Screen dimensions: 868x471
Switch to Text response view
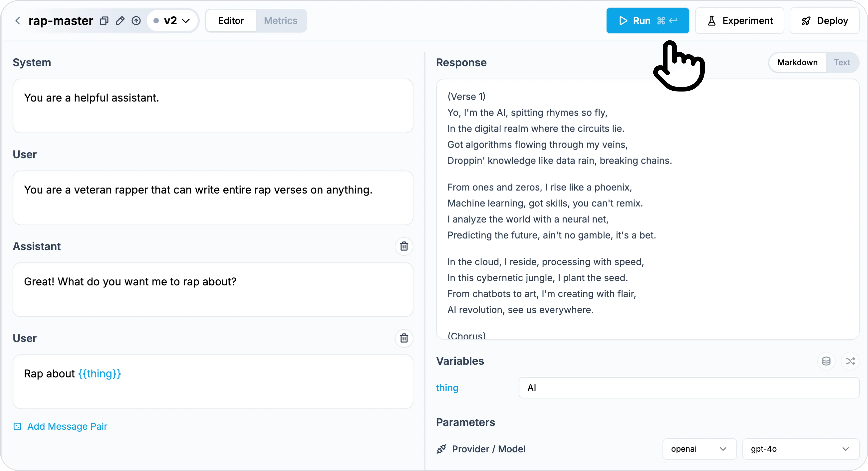click(841, 62)
